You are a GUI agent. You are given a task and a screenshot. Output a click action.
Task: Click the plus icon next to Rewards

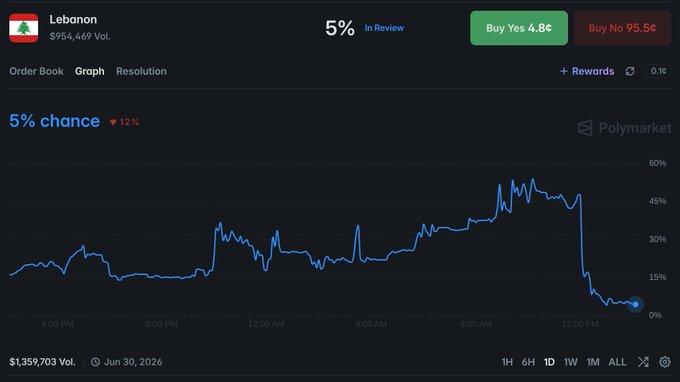tap(564, 71)
